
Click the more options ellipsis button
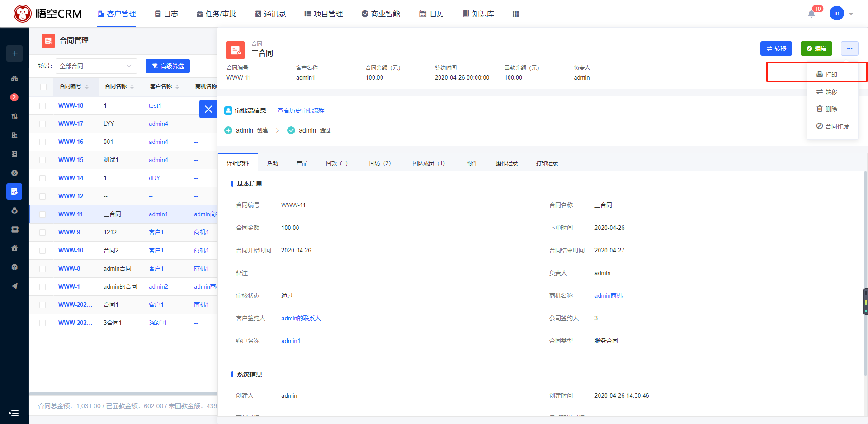[x=849, y=48]
